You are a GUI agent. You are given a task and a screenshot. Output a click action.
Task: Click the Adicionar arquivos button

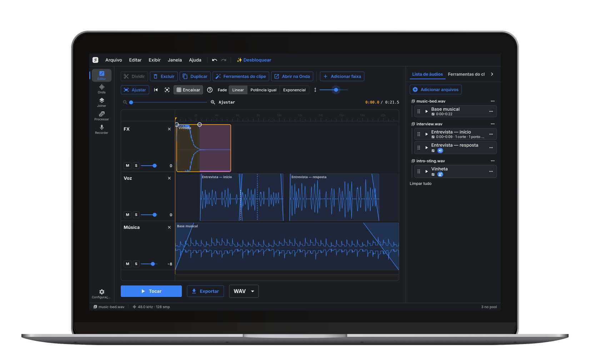tap(436, 90)
